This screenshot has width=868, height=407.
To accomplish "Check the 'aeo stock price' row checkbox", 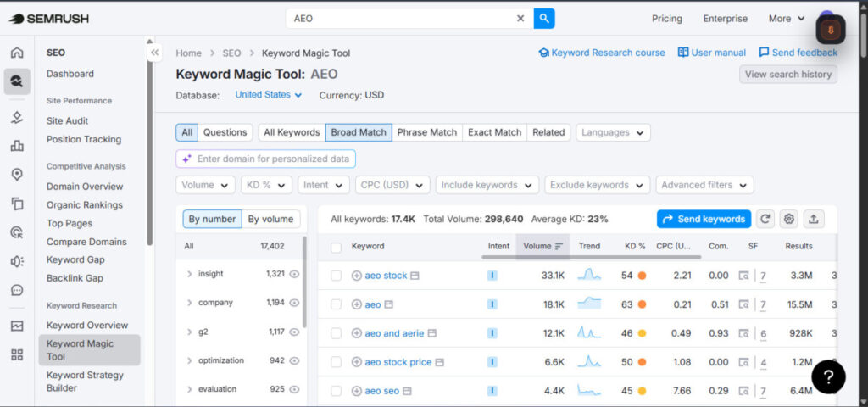I will tap(336, 362).
